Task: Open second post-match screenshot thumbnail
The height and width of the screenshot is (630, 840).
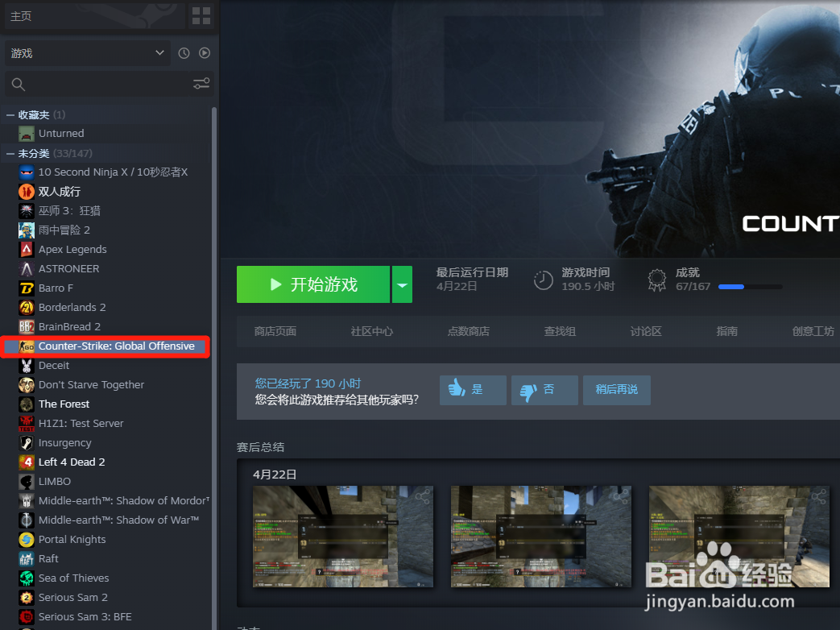Action: pos(541,537)
